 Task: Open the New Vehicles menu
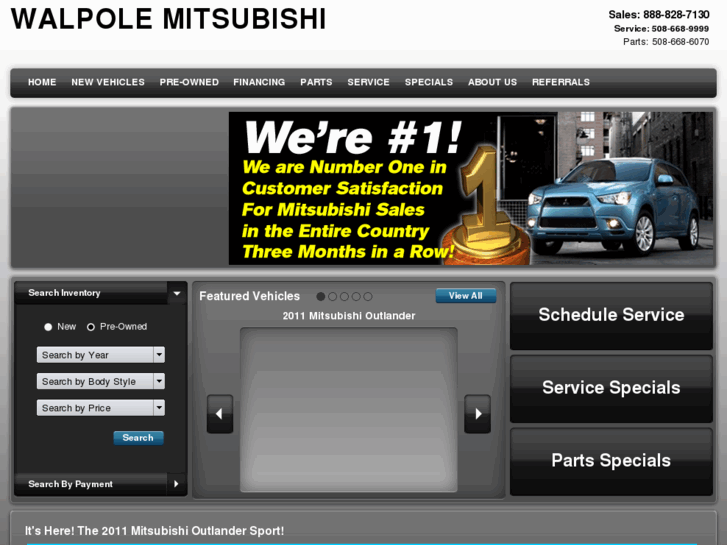coord(108,82)
